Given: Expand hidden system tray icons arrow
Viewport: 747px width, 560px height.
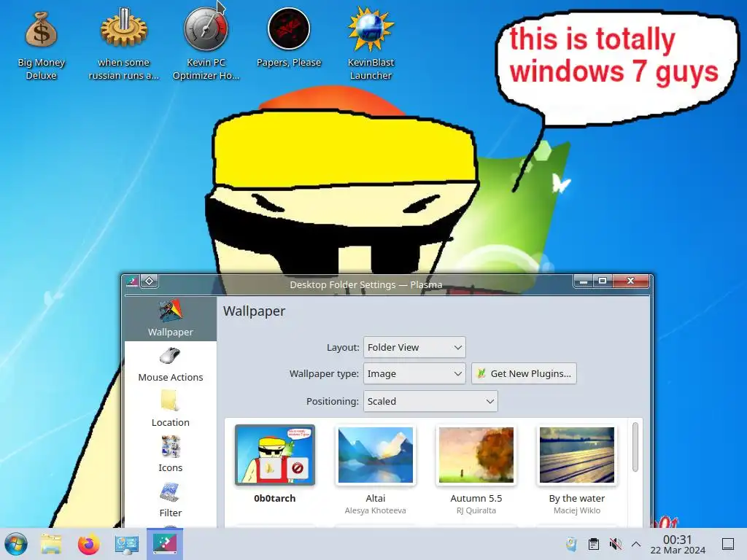Looking at the screenshot, I should [x=636, y=544].
